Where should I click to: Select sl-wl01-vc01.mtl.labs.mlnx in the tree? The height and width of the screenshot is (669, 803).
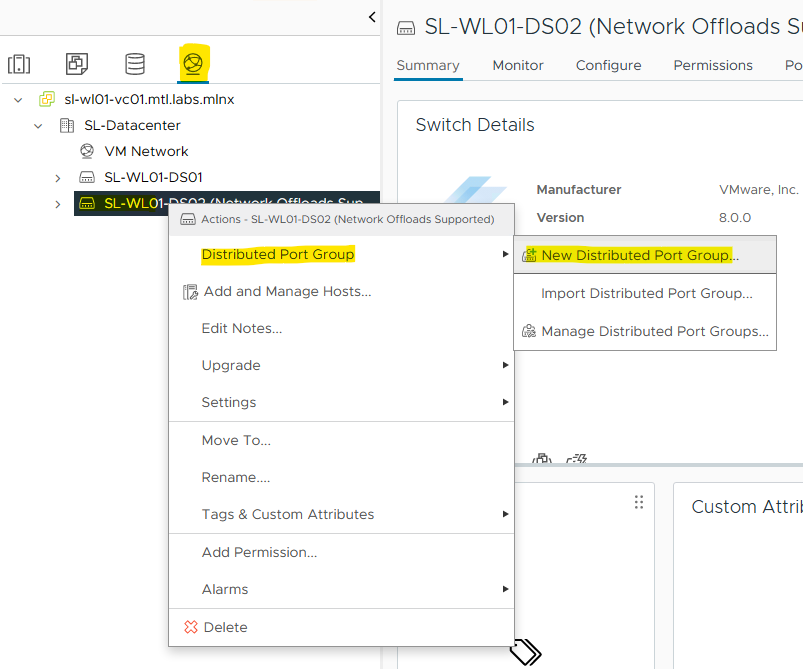click(x=149, y=99)
